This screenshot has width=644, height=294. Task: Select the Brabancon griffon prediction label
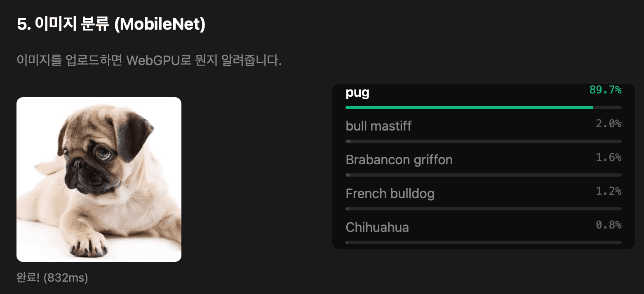coord(399,160)
